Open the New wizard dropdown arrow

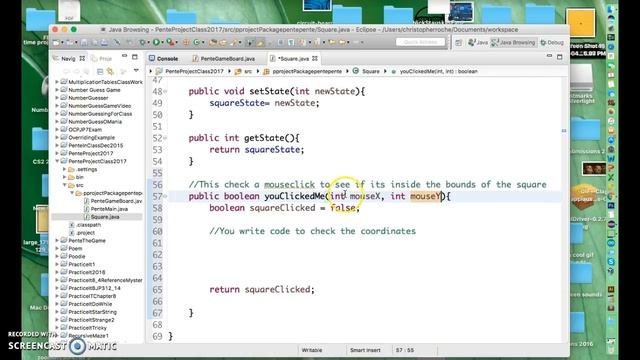pos(62,42)
